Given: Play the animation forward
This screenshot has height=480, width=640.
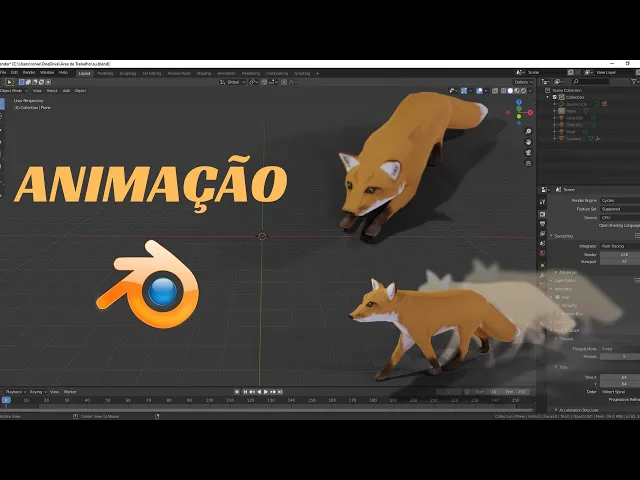Looking at the screenshot, I should click(266, 391).
